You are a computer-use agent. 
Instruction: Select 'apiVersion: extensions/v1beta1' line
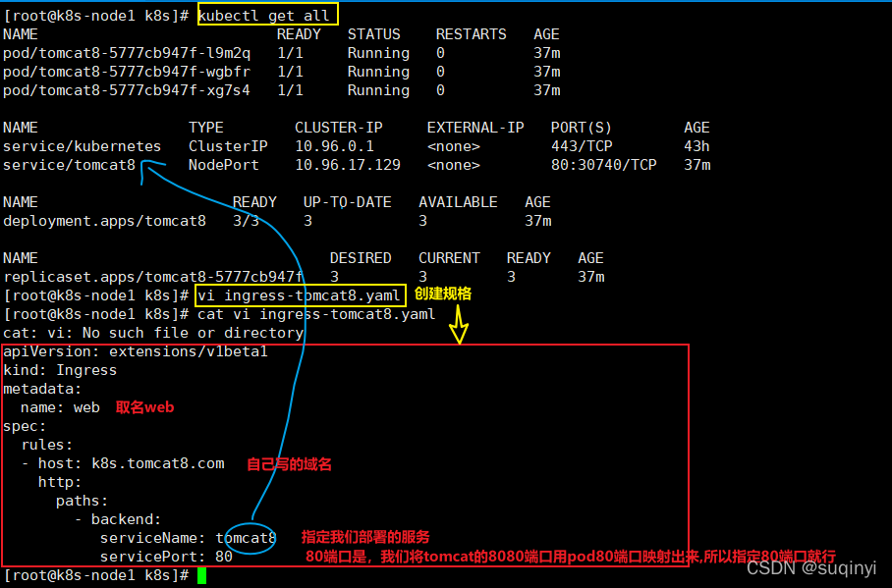click(x=136, y=351)
